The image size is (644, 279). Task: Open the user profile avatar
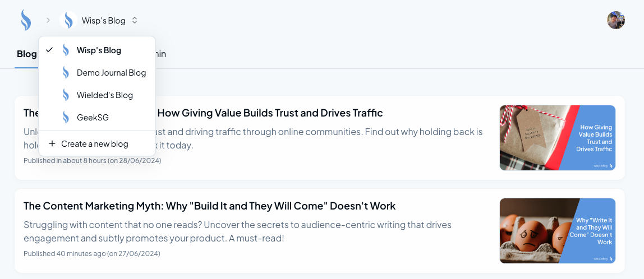(x=616, y=20)
